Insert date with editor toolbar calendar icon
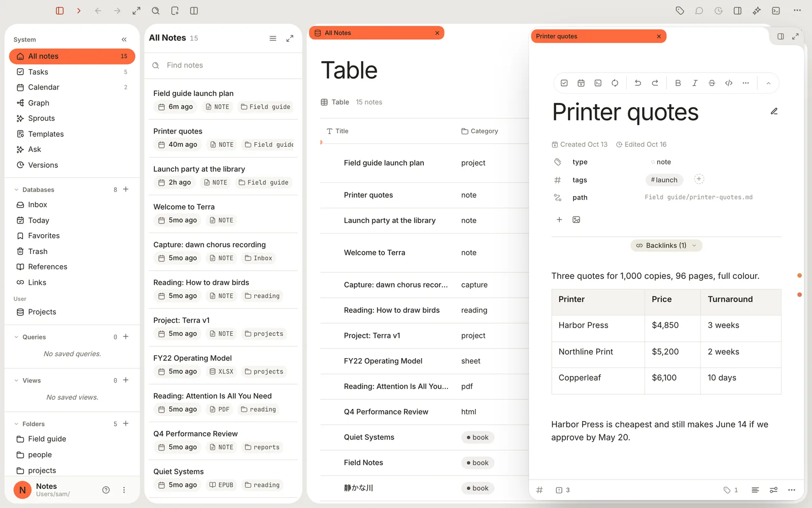This screenshot has height=508, width=812. pyautogui.click(x=581, y=83)
